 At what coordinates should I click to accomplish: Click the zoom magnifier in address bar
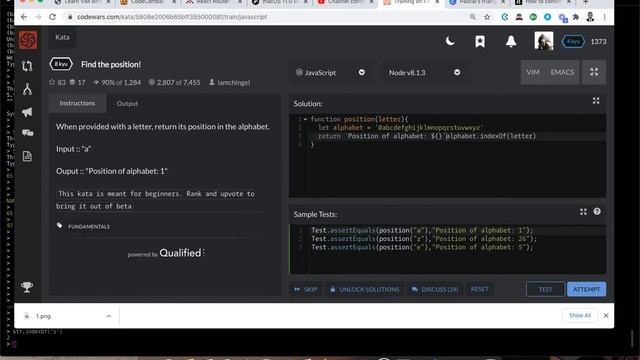[x=473, y=17]
